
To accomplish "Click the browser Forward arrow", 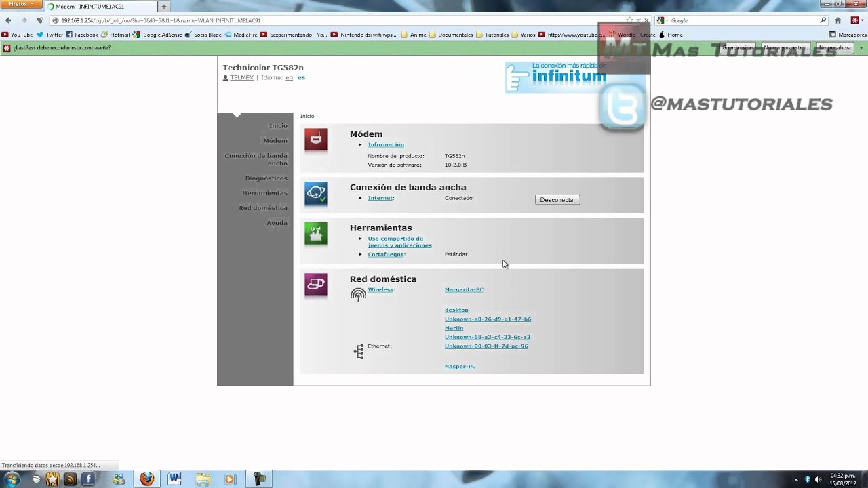I will [24, 20].
